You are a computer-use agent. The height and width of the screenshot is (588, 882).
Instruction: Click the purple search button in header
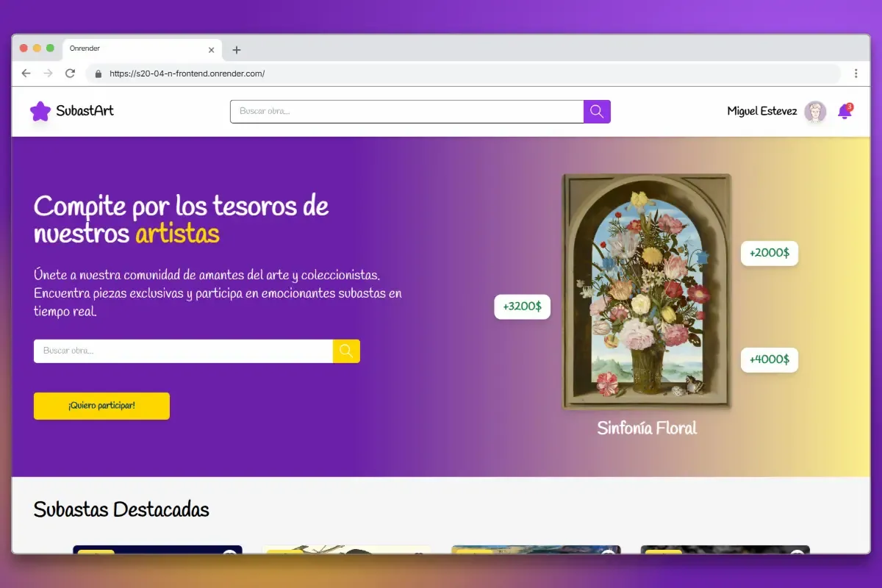pyautogui.click(x=597, y=112)
